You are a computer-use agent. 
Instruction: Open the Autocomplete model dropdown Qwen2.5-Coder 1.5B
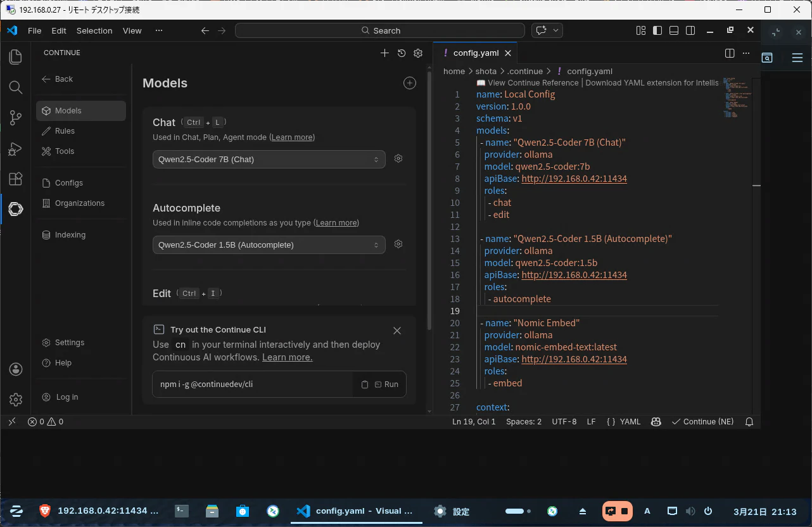pos(269,244)
